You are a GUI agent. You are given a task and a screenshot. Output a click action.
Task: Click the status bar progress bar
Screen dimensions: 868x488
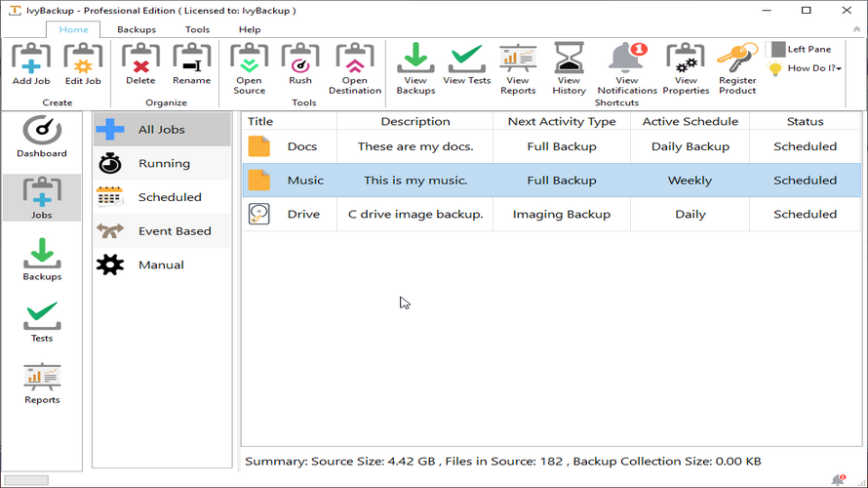[x=26, y=479]
